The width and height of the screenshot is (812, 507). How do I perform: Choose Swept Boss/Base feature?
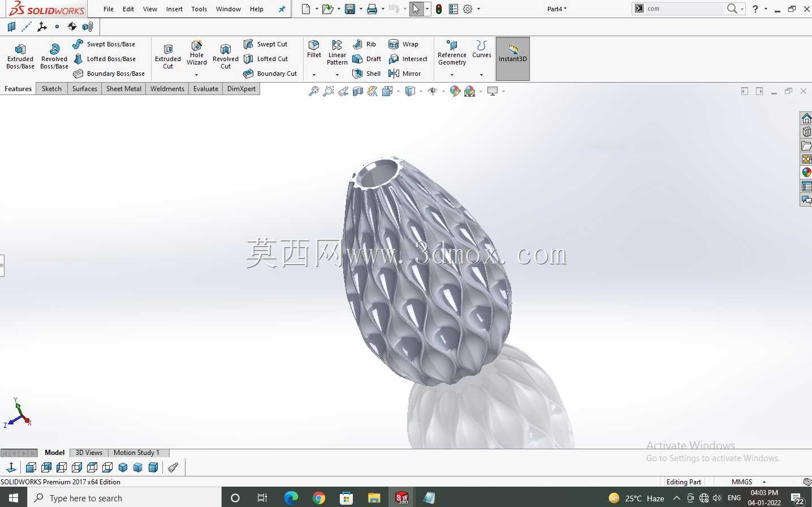[105, 44]
